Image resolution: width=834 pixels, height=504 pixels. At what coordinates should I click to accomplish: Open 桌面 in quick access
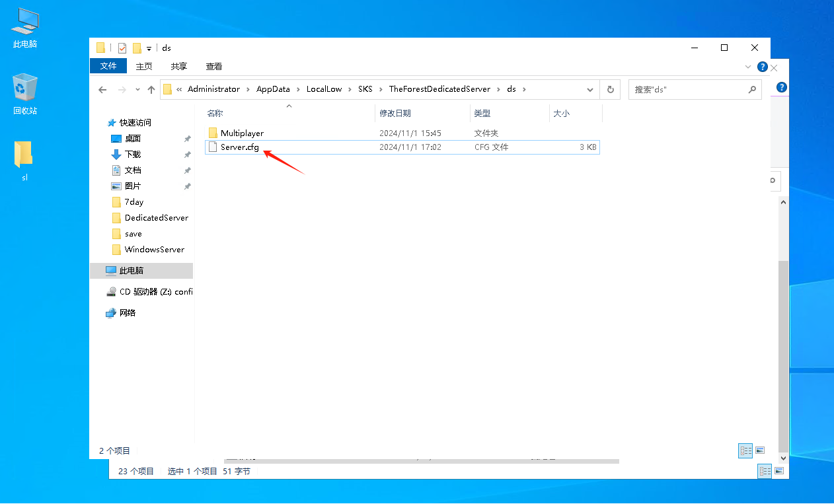[x=133, y=139]
